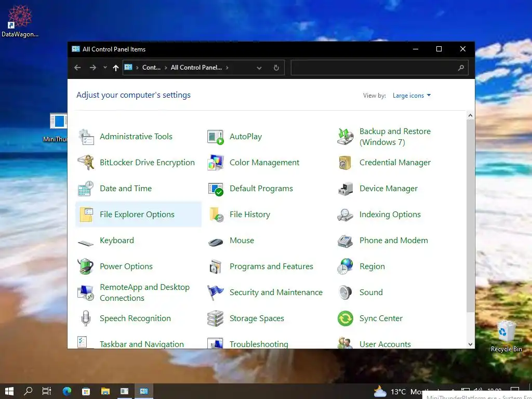Click the Sync Center text link
Screen dimensions: 532x399
pyautogui.click(x=381, y=318)
